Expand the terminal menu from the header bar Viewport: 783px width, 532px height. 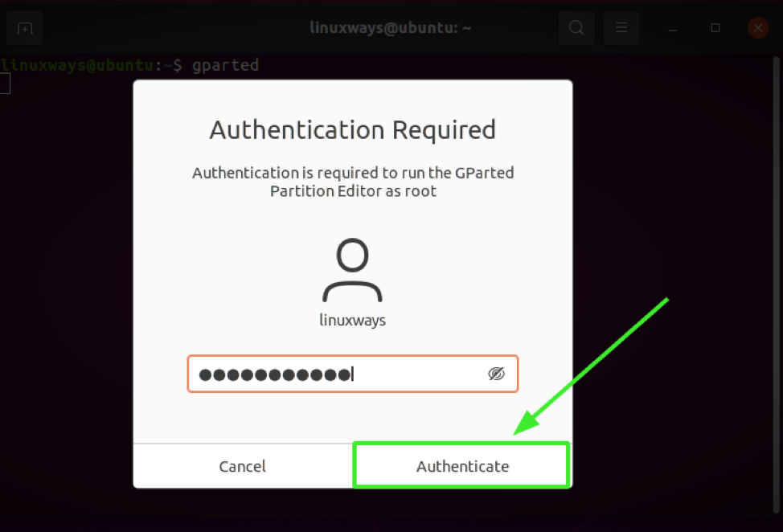[x=621, y=27]
